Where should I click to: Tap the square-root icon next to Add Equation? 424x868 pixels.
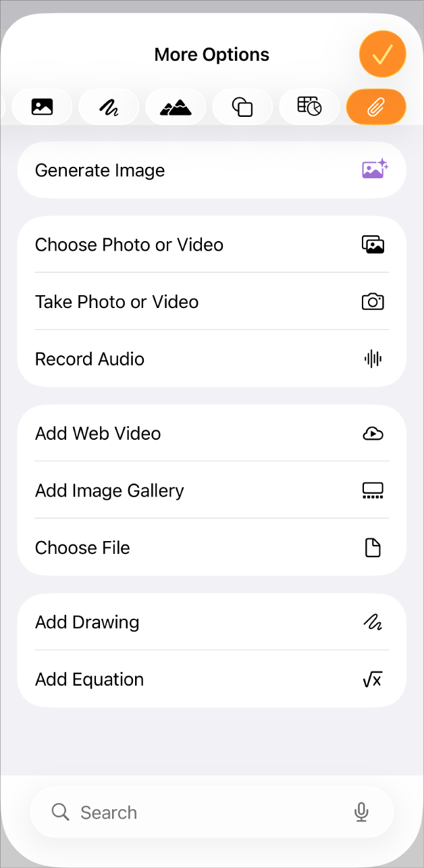coord(373,680)
